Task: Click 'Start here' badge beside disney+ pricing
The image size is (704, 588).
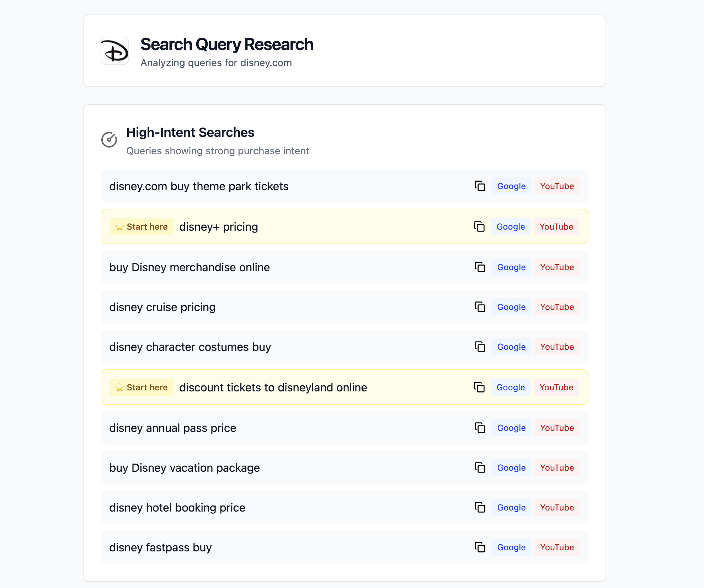Action: coord(142,226)
